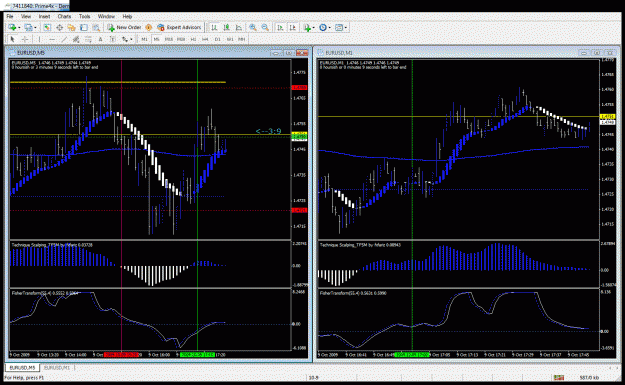Screen dimensions: 625x385
Task: Switch to M15 timeframe
Action: click(x=169, y=39)
